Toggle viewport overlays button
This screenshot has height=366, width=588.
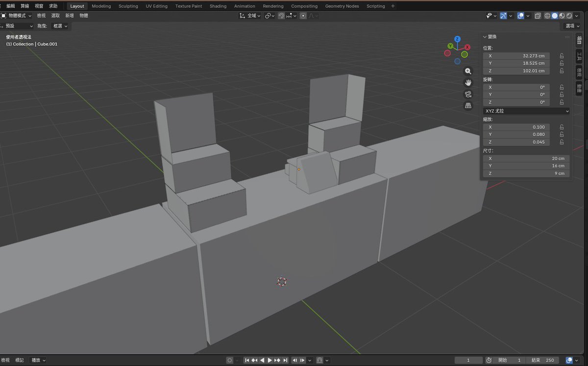520,16
